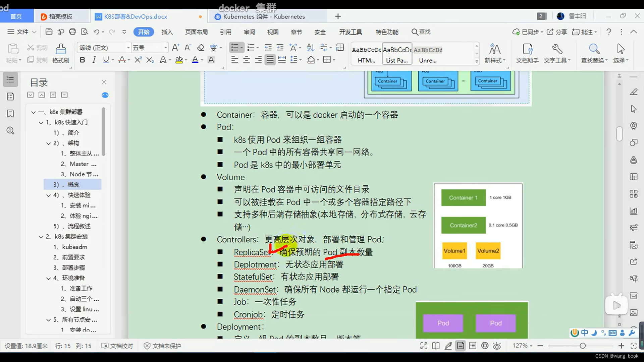Open the 开发工具 ribbon tab

[x=350, y=32]
